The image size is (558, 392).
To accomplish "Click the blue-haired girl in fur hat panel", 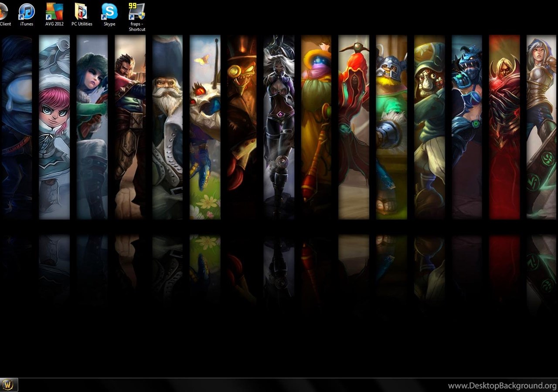I will click(x=92, y=126).
